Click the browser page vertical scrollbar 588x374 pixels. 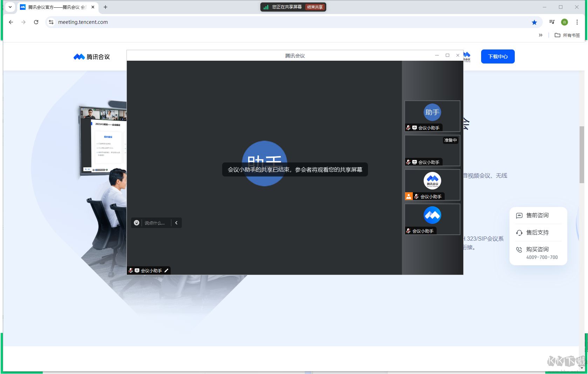click(582, 154)
